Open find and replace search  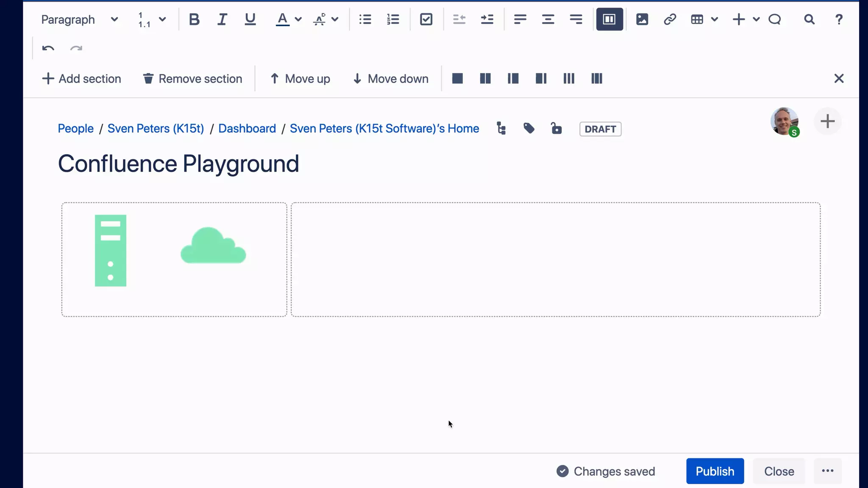click(809, 19)
